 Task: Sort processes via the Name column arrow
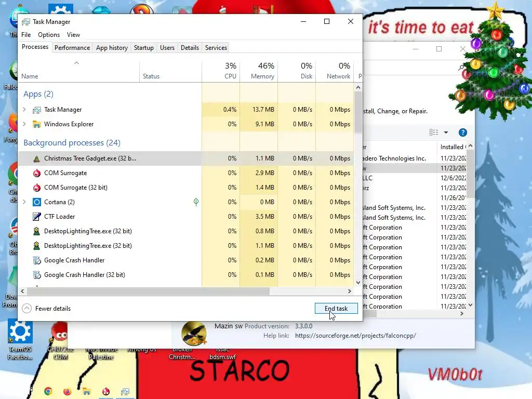[x=77, y=63]
